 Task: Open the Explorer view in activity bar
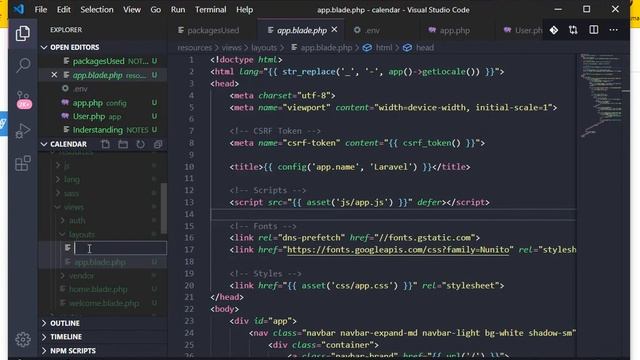(x=23, y=33)
